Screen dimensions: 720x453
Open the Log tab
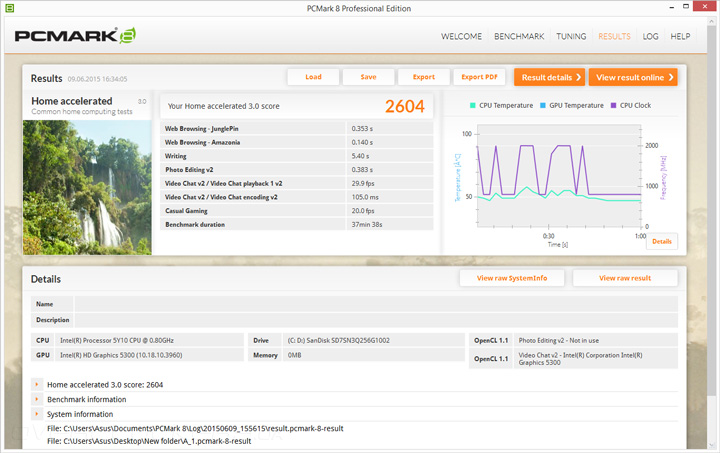[650, 36]
